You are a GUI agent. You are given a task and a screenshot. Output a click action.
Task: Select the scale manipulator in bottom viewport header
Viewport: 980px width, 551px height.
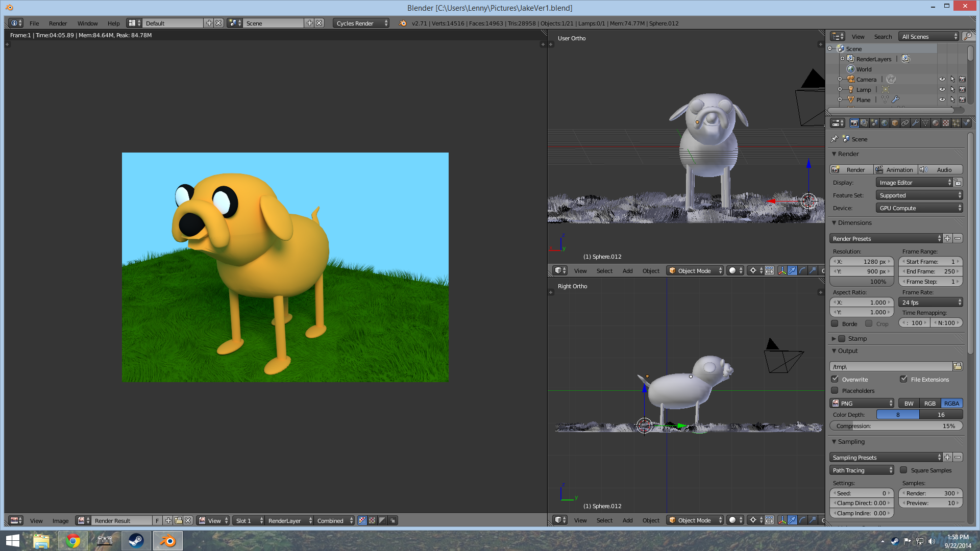point(813,520)
